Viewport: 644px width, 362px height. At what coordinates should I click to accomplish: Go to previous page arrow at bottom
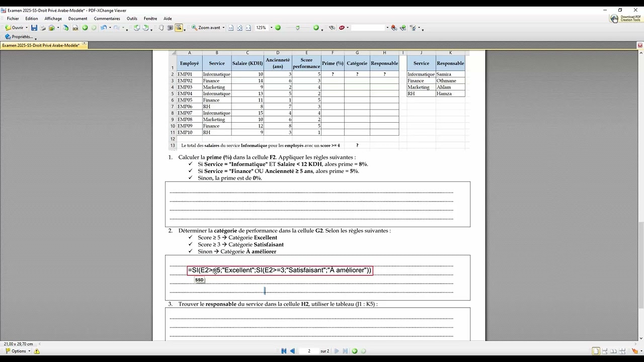click(x=292, y=351)
